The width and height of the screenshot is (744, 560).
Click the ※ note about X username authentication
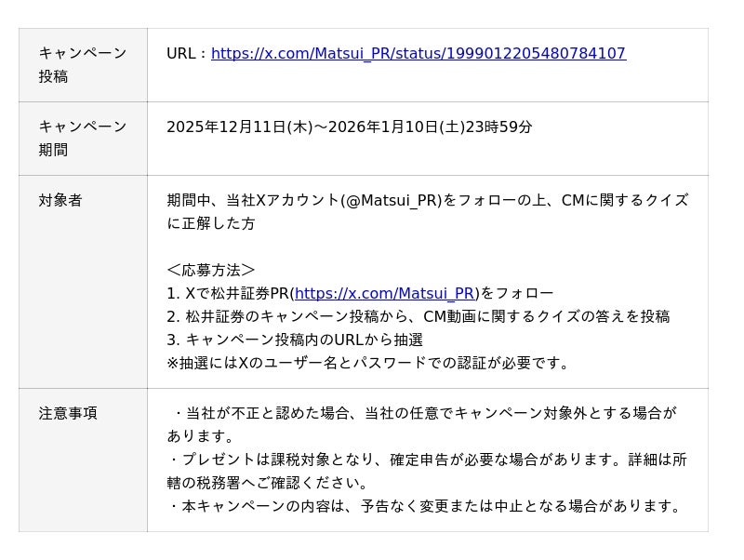pyautogui.click(x=369, y=363)
